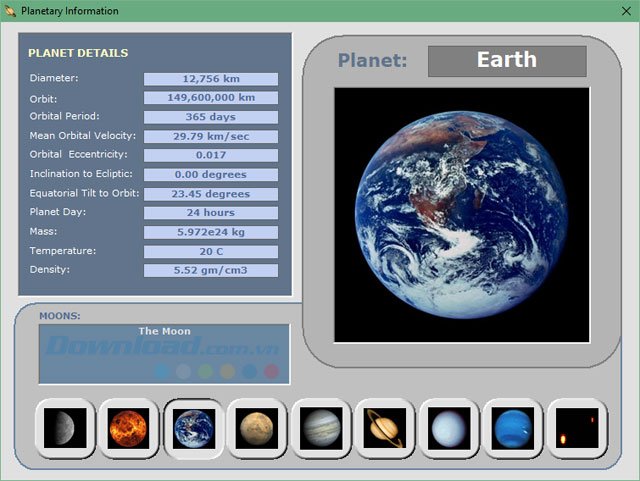Click the 'Temperature:' label
The image size is (640, 481).
coord(63,251)
